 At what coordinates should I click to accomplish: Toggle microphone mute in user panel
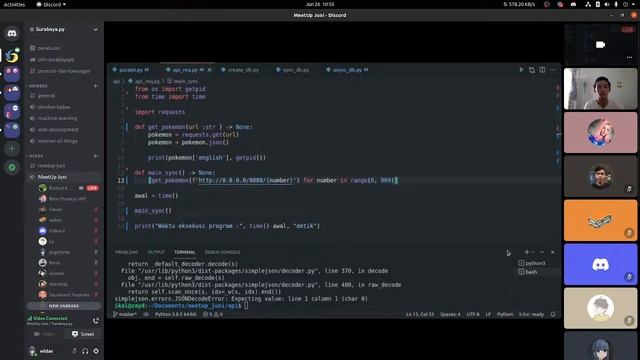pyautogui.click(x=74, y=351)
